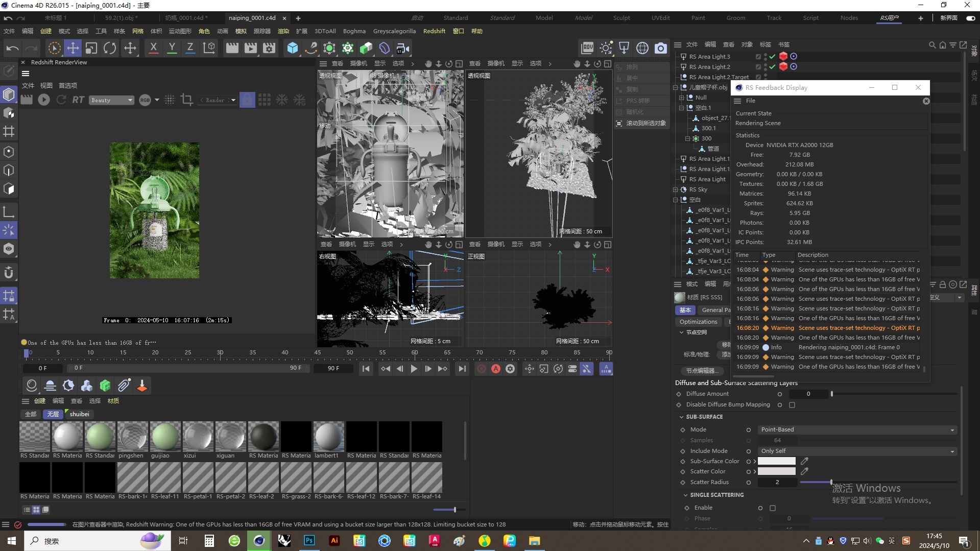Click the record keyframe button
This screenshot has width=980, height=551.
[x=481, y=369]
